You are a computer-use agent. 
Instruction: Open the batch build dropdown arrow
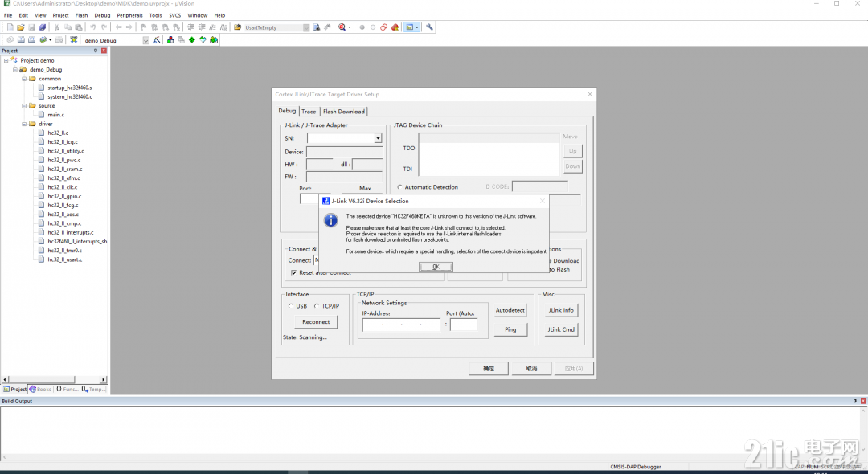pyautogui.click(x=50, y=40)
